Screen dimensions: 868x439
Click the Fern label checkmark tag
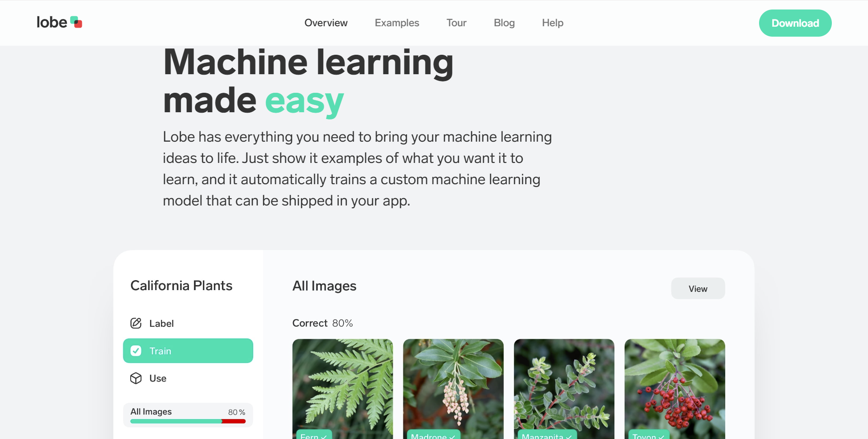[x=314, y=435]
